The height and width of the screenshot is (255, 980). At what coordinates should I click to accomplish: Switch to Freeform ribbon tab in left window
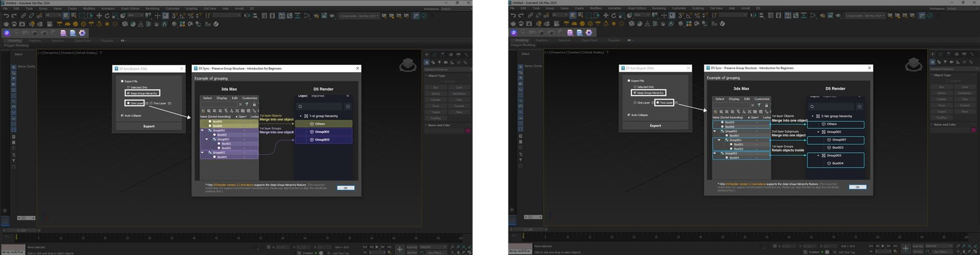coord(35,41)
